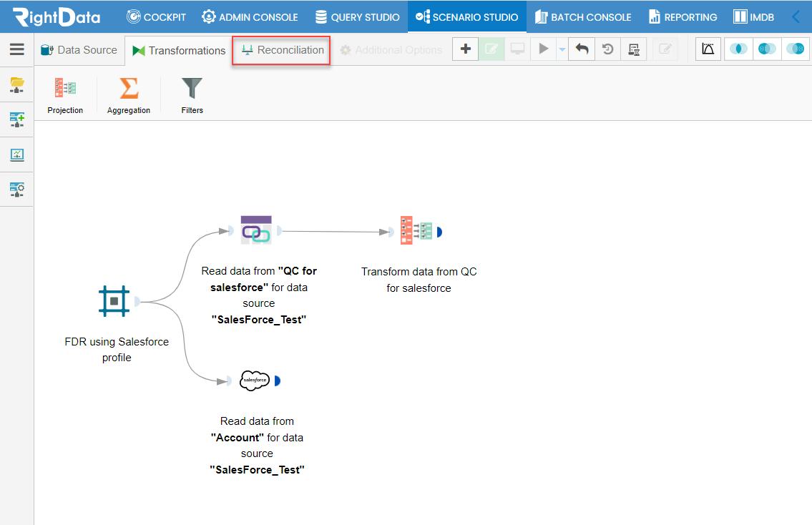Viewport: 812px width, 525px height.
Task: Go to BATCH CONSOLE menu
Action: click(x=583, y=17)
